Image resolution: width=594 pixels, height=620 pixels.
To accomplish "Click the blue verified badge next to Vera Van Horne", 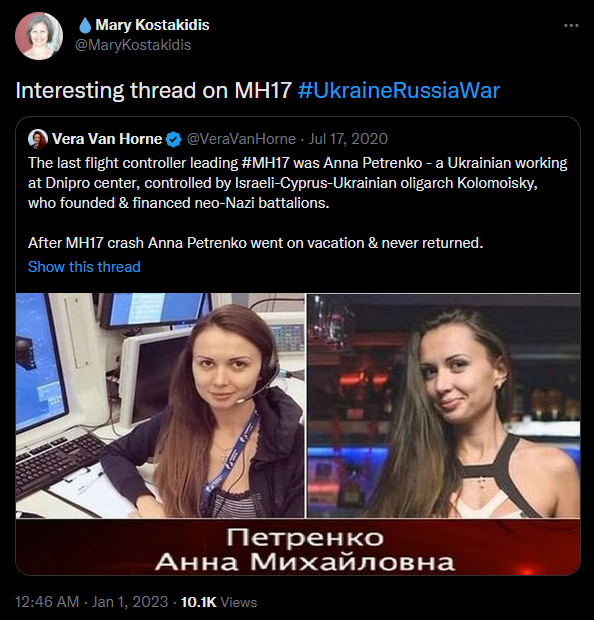I will click(174, 139).
